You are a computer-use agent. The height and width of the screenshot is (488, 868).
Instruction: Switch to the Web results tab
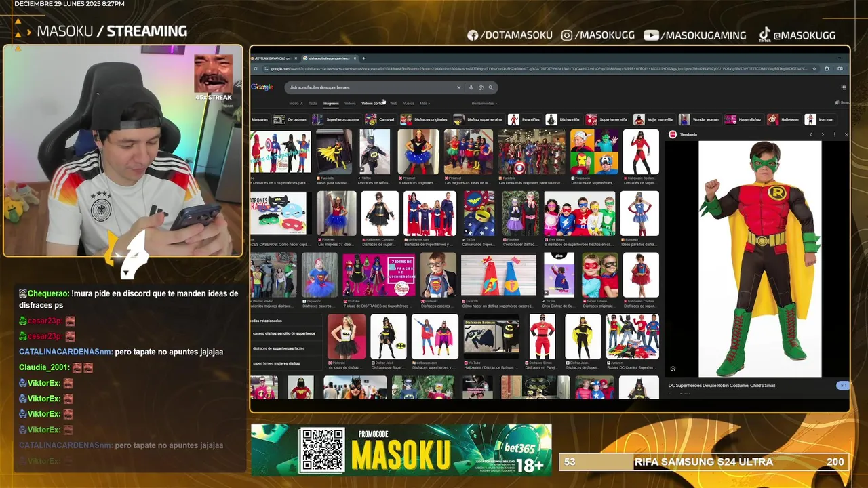point(393,103)
